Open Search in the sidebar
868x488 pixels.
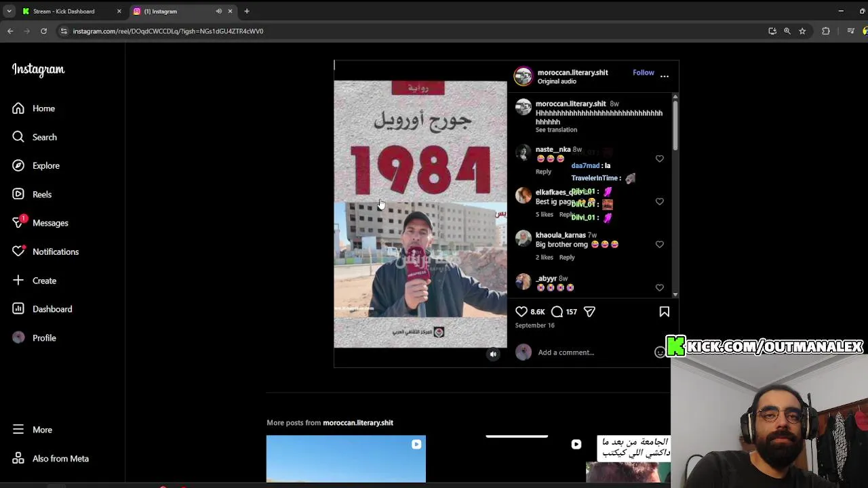point(45,137)
